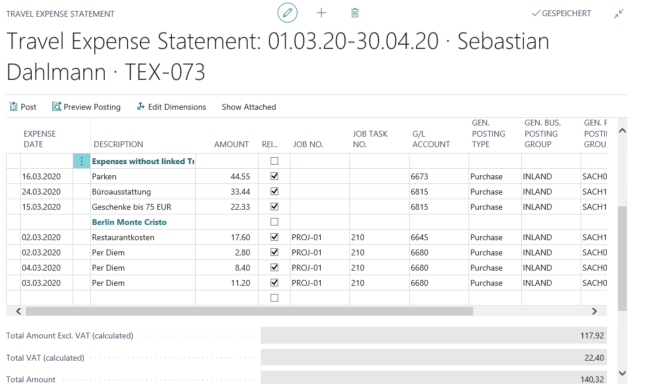The width and height of the screenshot is (650, 384).
Task: Click the page scroll down chevron
Action: pos(622,373)
